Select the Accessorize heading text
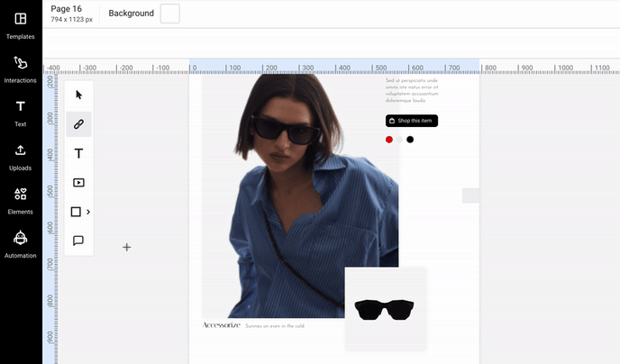Screen dimensions: 620x364 221,325
